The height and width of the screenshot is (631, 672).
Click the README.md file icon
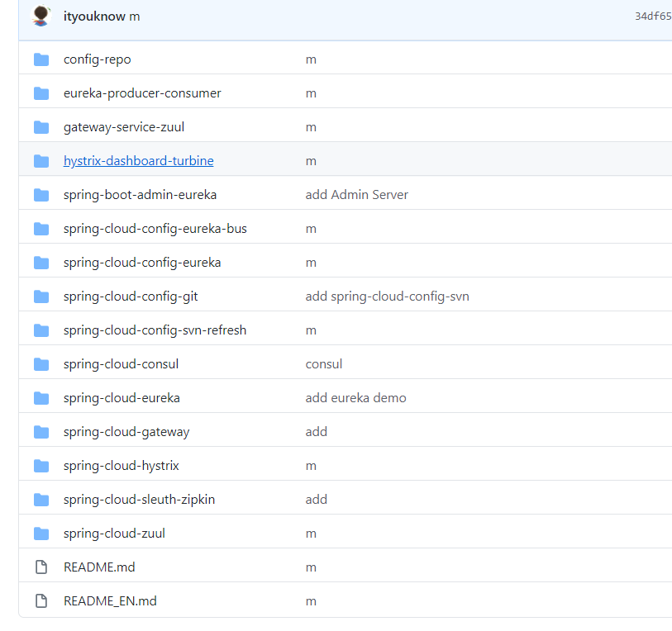(41, 567)
